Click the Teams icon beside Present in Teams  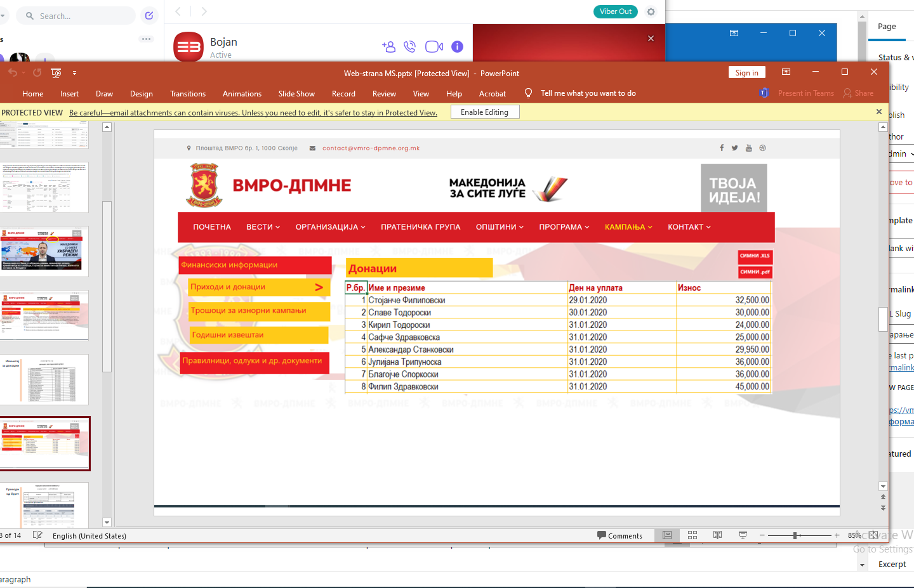click(x=764, y=93)
